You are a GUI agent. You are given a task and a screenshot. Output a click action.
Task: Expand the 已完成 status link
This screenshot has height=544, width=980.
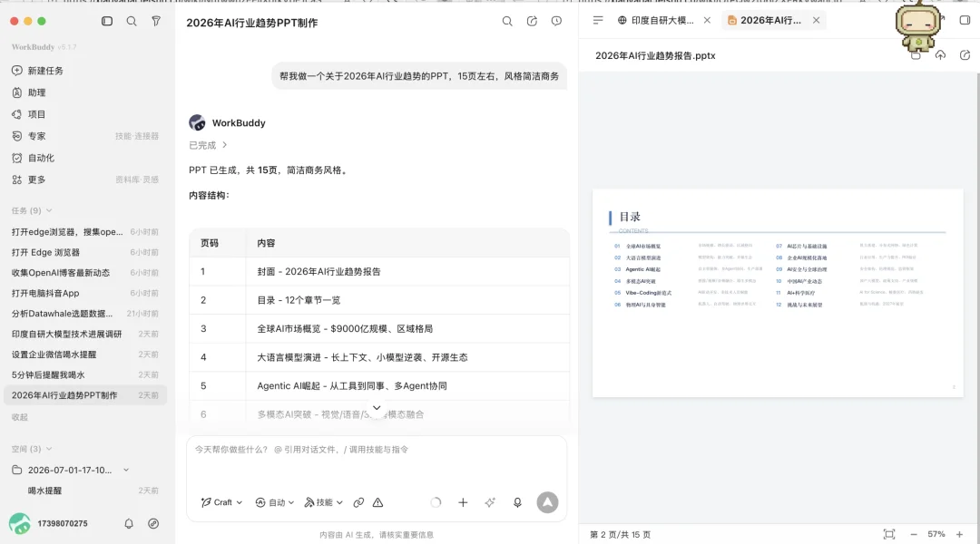[x=208, y=146]
